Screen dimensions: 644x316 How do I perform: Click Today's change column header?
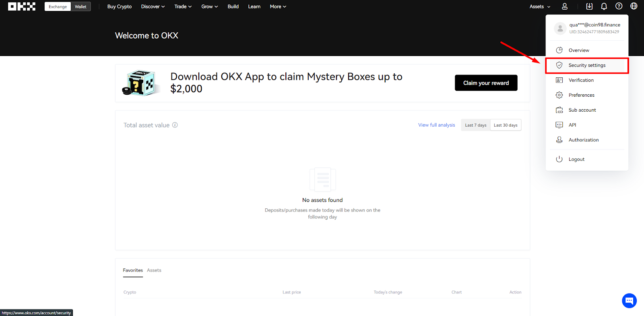point(388,292)
